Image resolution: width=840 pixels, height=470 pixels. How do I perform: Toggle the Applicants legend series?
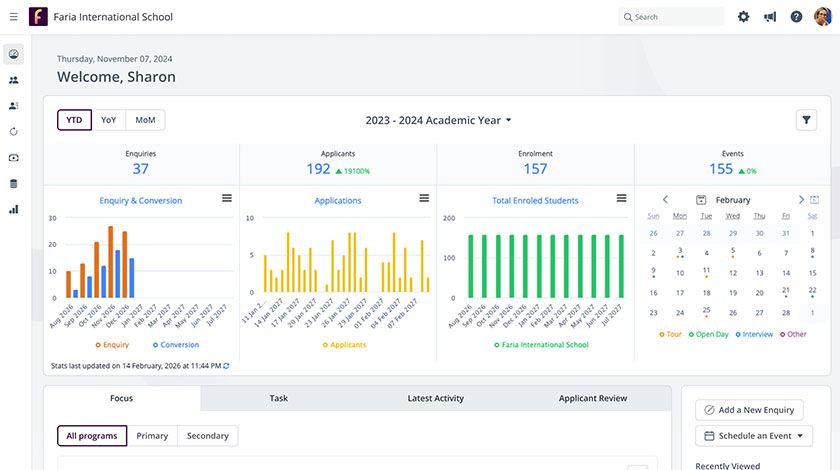pyautogui.click(x=344, y=345)
